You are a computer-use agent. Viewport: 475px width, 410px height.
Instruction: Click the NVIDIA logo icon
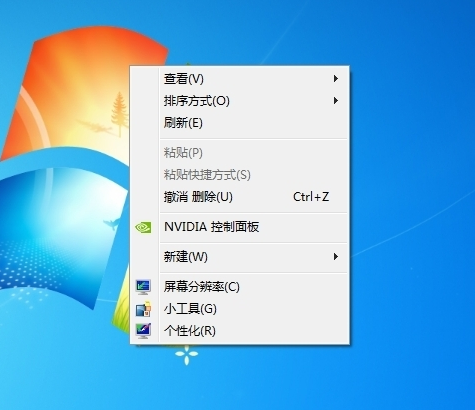[x=143, y=227]
